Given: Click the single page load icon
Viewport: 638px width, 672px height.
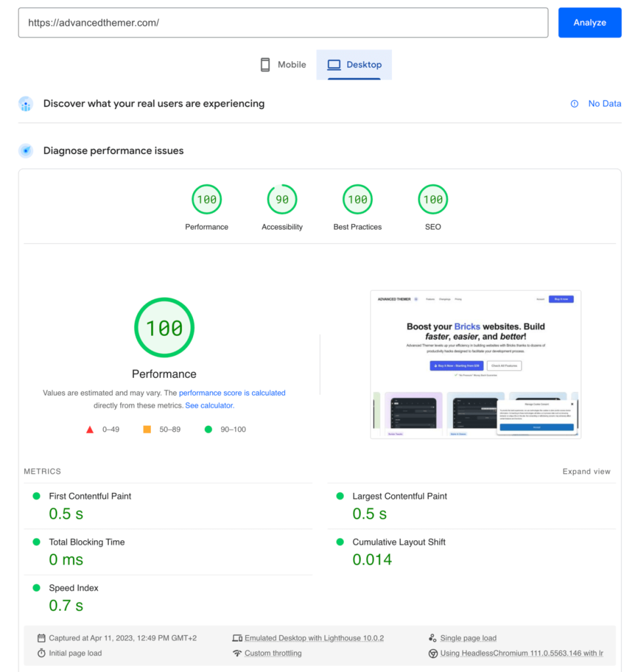Looking at the screenshot, I should coord(433,637).
